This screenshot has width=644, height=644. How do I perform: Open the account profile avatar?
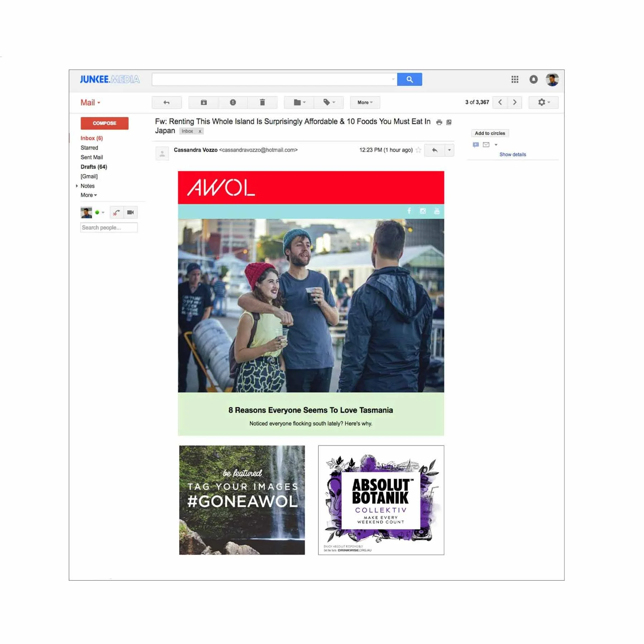(552, 79)
